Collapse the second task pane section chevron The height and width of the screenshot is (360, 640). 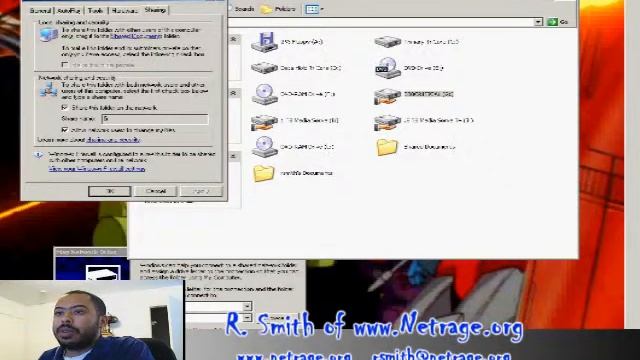[233, 93]
